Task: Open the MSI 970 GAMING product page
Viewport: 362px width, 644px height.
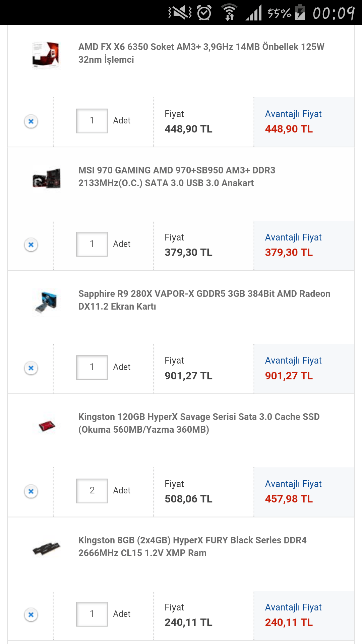Action: (x=177, y=177)
